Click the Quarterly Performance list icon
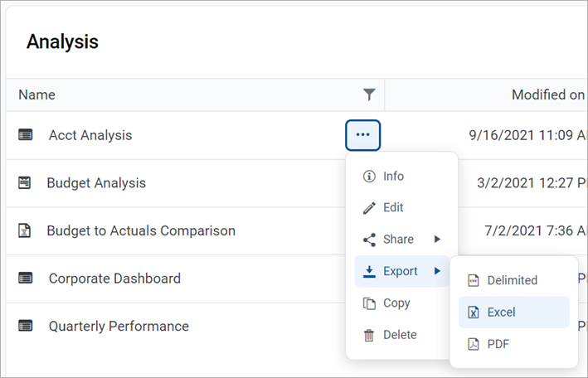588x378 pixels. click(x=26, y=327)
